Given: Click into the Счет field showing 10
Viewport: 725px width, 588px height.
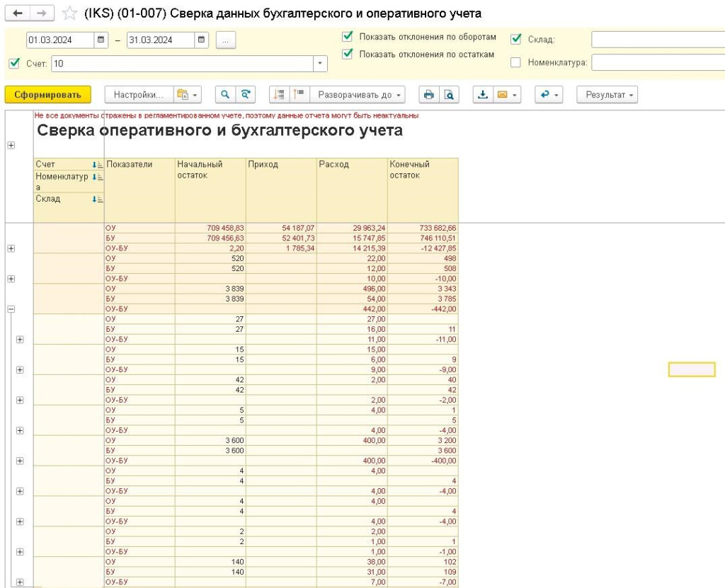Looking at the screenshot, I should coord(182,64).
